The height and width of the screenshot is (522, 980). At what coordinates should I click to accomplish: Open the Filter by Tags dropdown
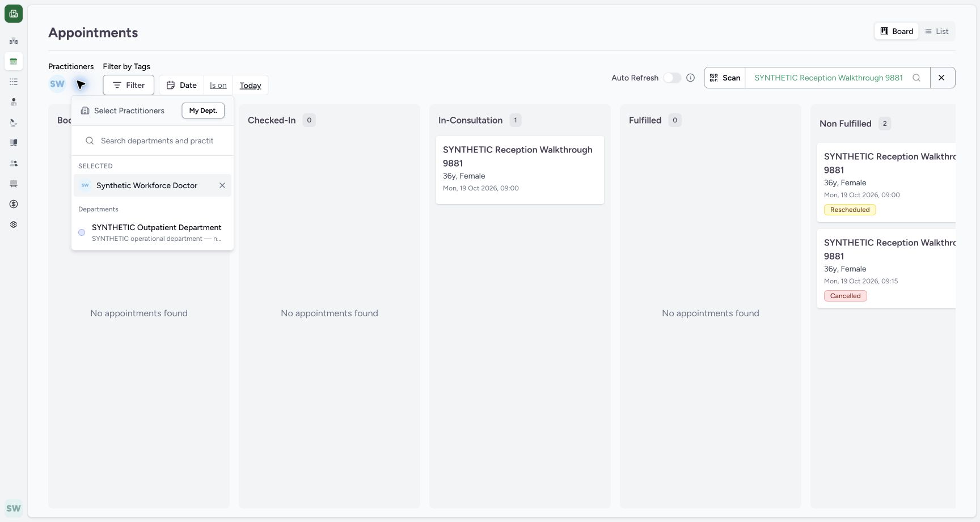pyautogui.click(x=128, y=85)
